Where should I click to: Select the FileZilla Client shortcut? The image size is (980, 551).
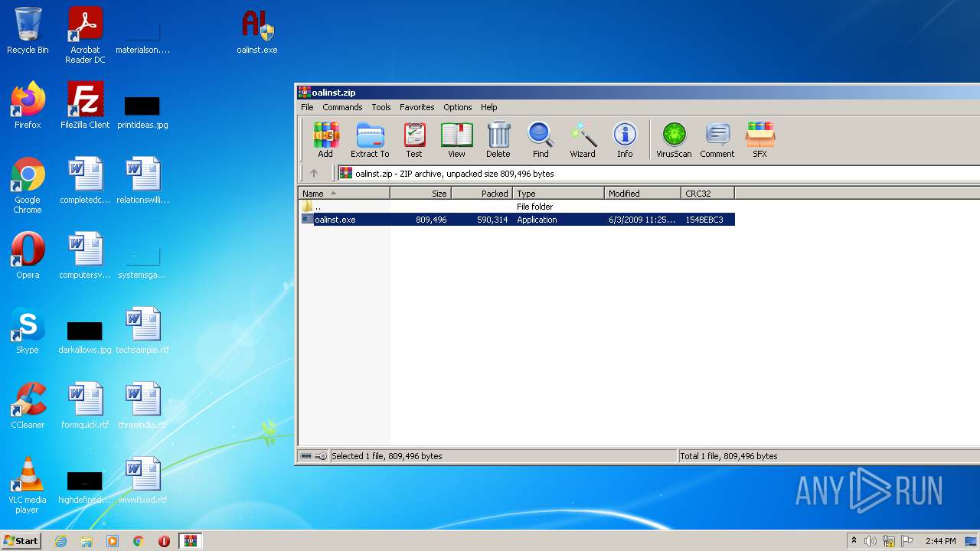[x=85, y=106]
